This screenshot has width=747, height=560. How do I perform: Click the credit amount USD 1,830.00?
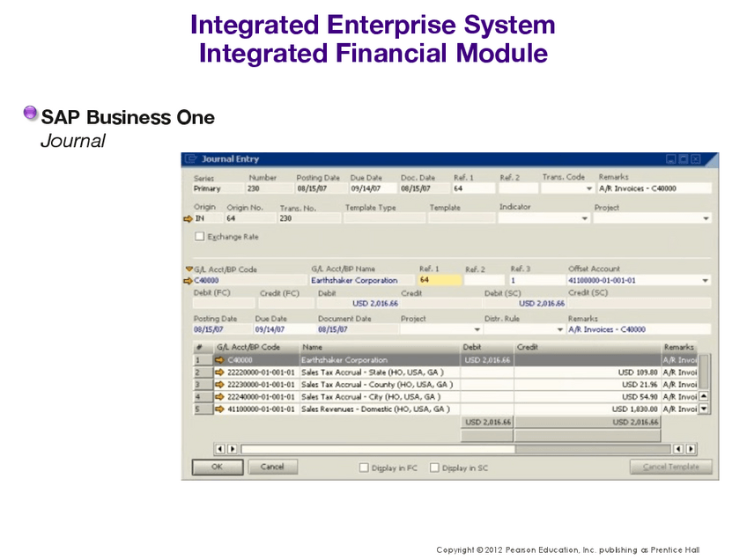634,409
